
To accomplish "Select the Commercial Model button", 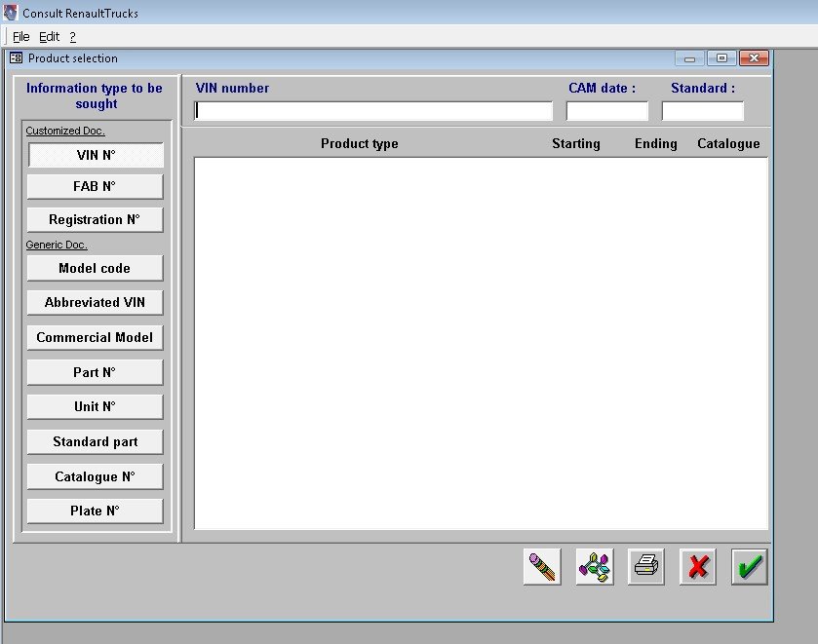I will coord(96,337).
